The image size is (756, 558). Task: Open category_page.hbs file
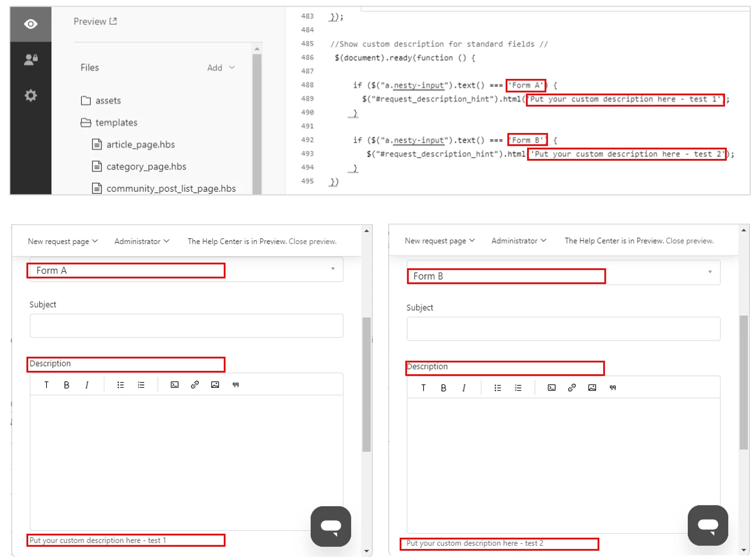click(139, 166)
